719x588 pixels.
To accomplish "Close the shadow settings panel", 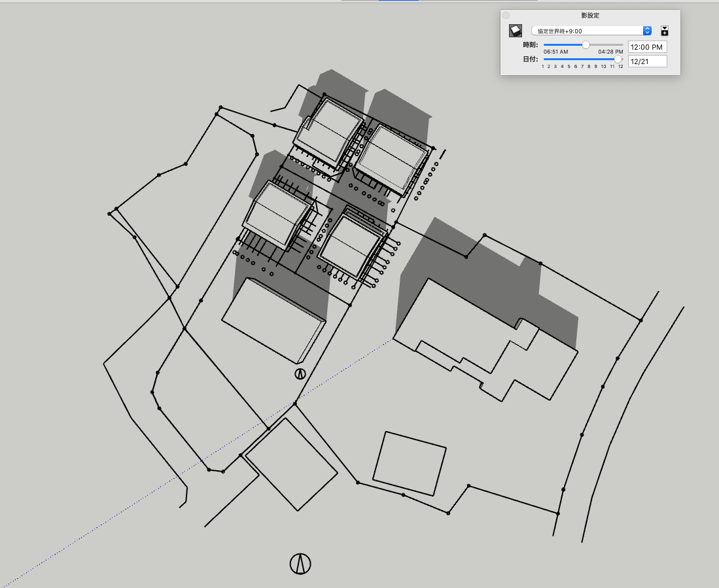I will click(x=506, y=15).
